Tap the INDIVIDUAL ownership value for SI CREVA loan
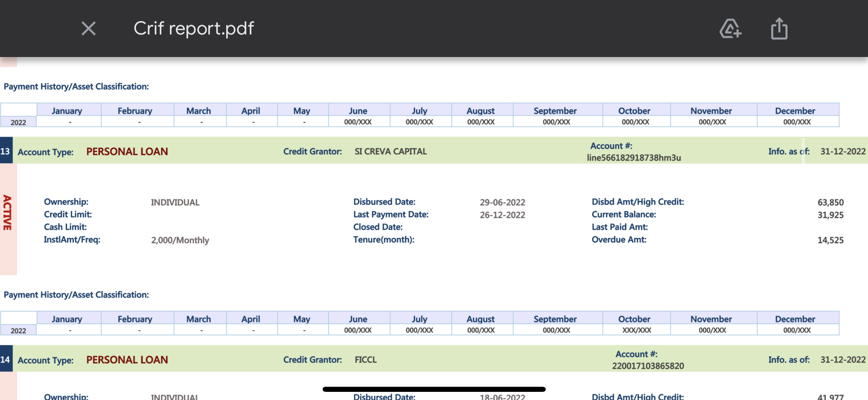The height and width of the screenshot is (400, 868). click(175, 202)
